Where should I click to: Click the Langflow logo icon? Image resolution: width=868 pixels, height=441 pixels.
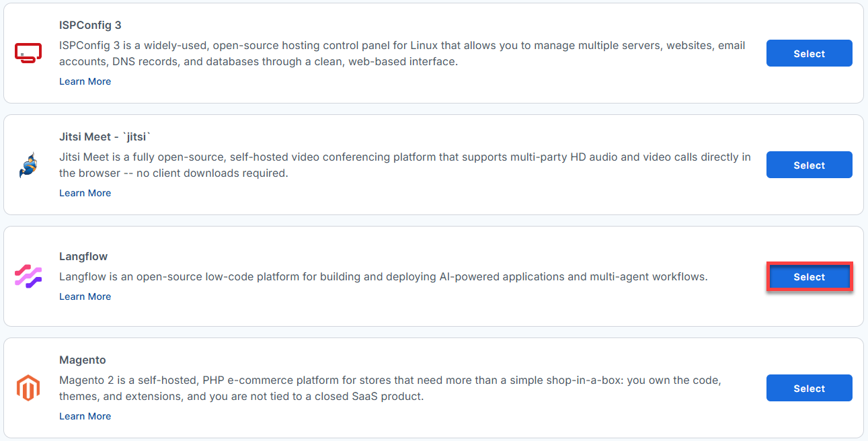pos(28,276)
